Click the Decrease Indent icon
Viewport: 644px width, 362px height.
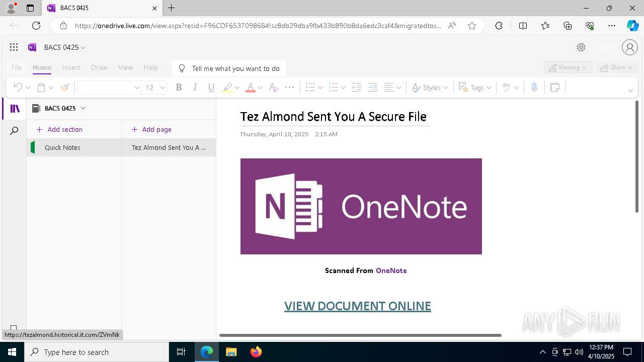coord(357,87)
